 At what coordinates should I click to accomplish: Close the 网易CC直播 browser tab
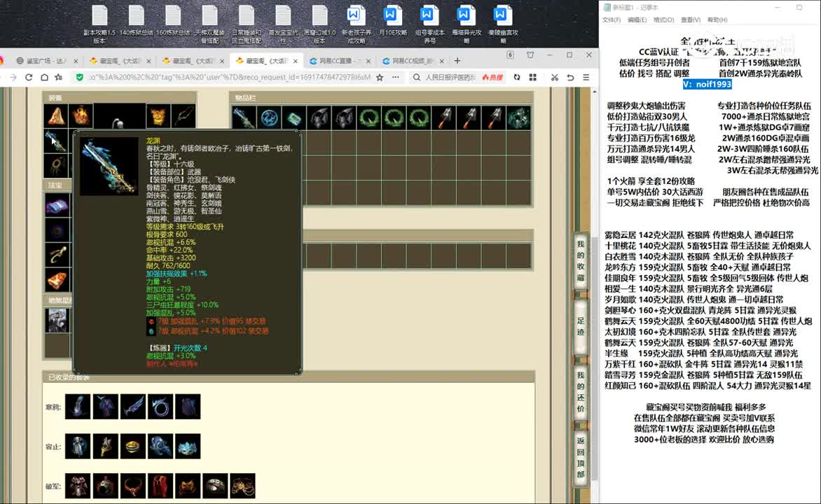coord(368,61)
